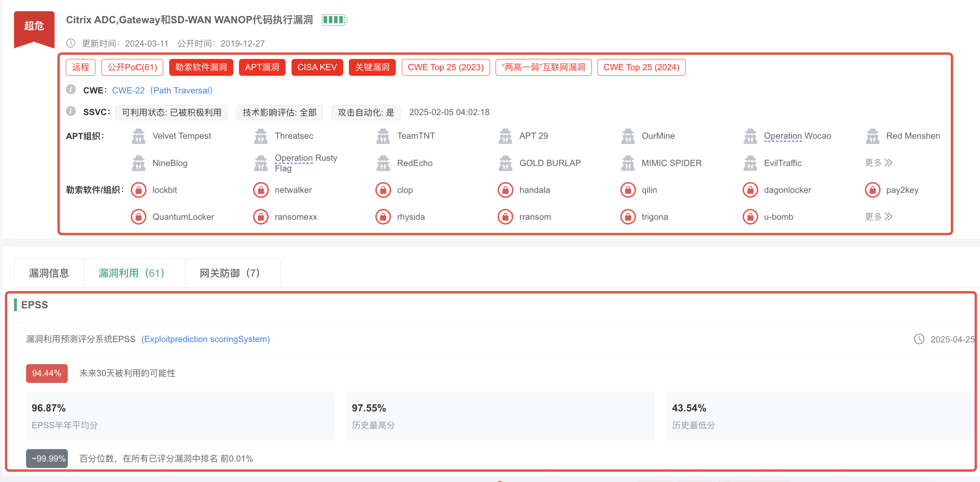
Task: Click the 可利用状态: 已被积极利用 SSVC chip
Action: [x=172, y=113]
